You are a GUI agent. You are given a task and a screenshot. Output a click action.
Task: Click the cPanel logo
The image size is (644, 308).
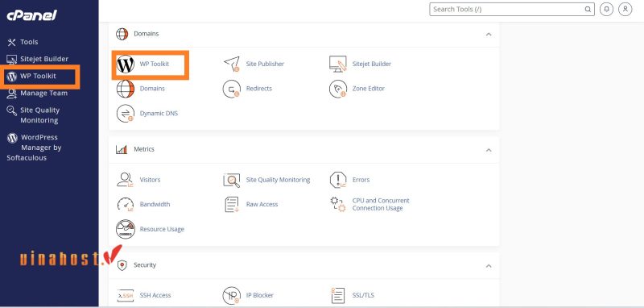(31, 15)
